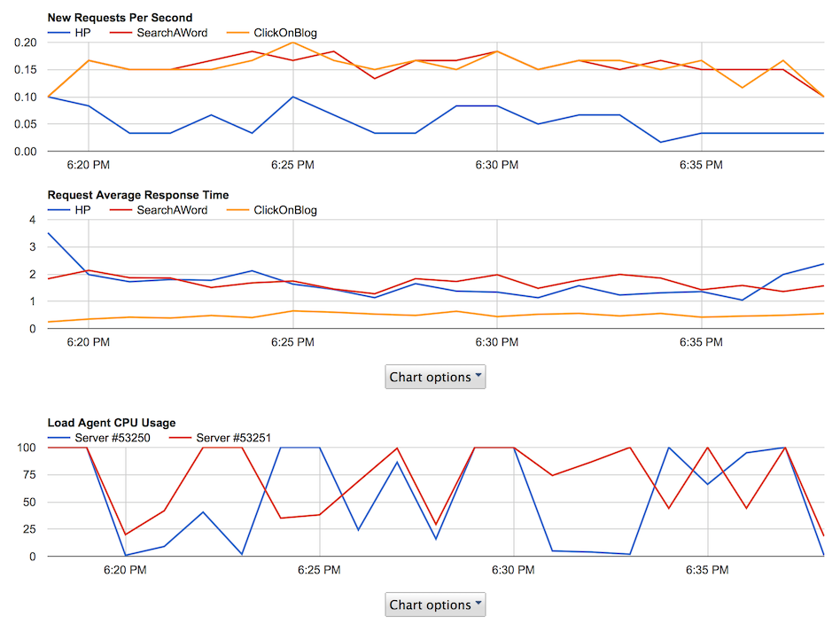Click 6:35 PM label on CPU Usage chart
840x632 pixels.
(707, 570)
